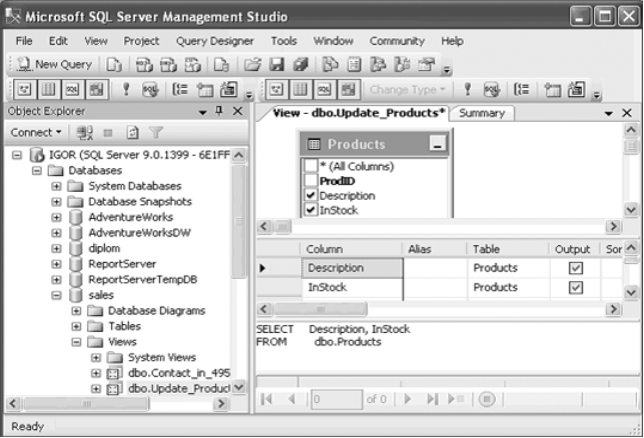Toggle Show Results Pane beside Change Type
Viewport: 644px width, 438px height.
[348, 90]
